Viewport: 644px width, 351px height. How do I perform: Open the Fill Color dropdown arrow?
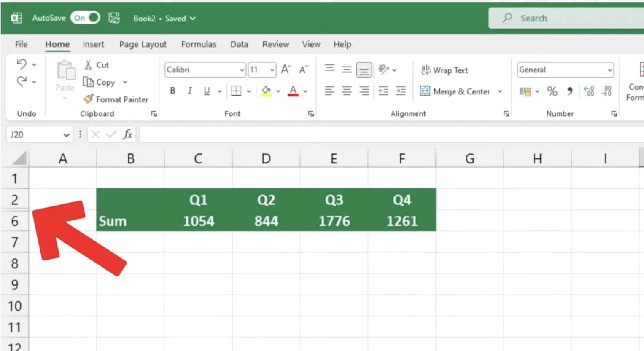(278, 91)
